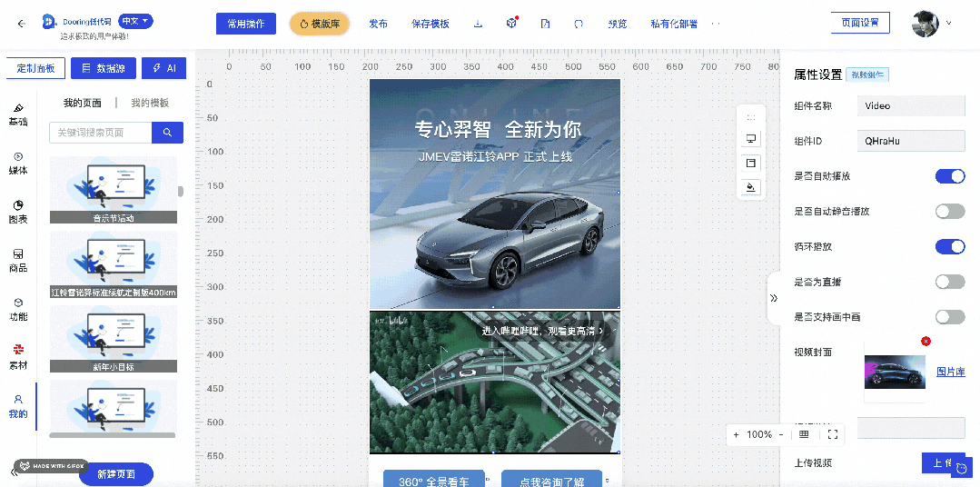This screenshot has width=980, height=487.
Task: Click the 视频组件 tag label
Action: [x=866, y=75]
